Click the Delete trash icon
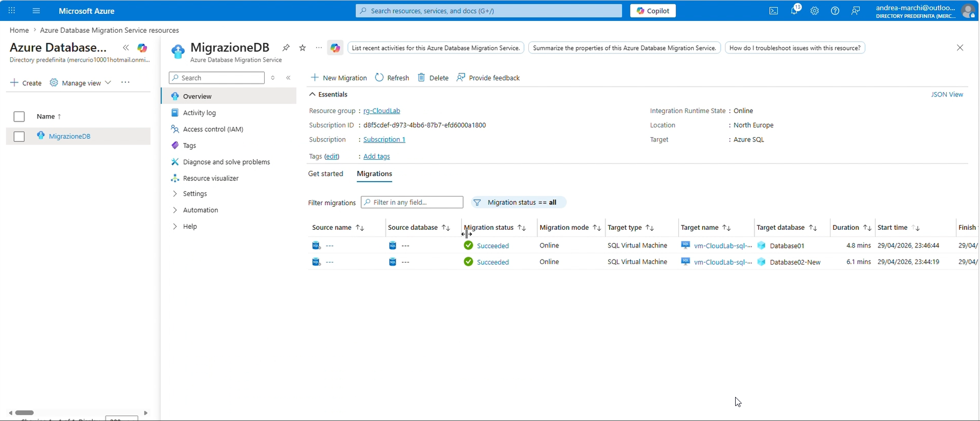The height and width of the screenshot is (421, 980). (x=422, y=78)
